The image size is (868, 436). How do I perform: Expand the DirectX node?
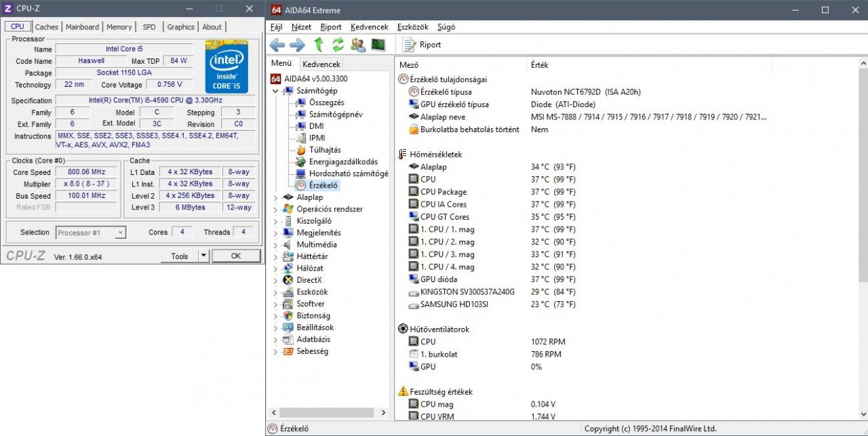point(275,280)
